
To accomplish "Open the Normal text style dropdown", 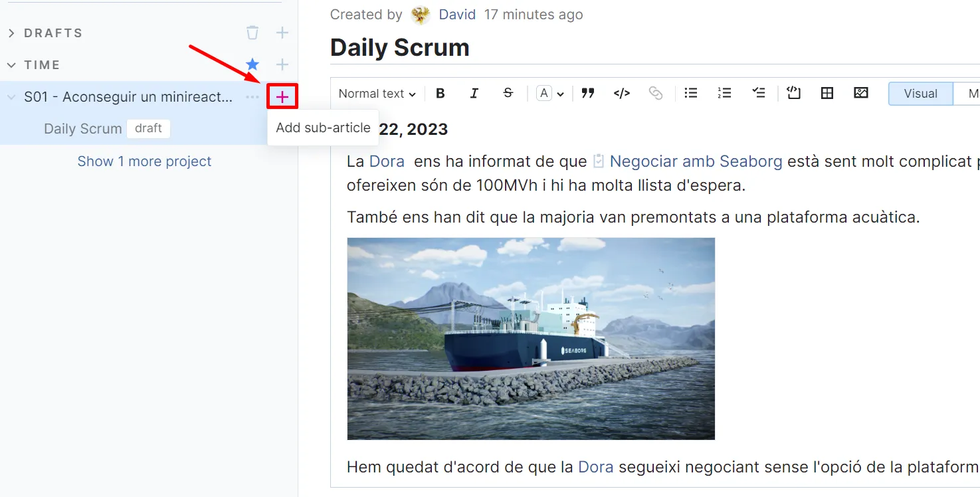I will pos(377,94).
